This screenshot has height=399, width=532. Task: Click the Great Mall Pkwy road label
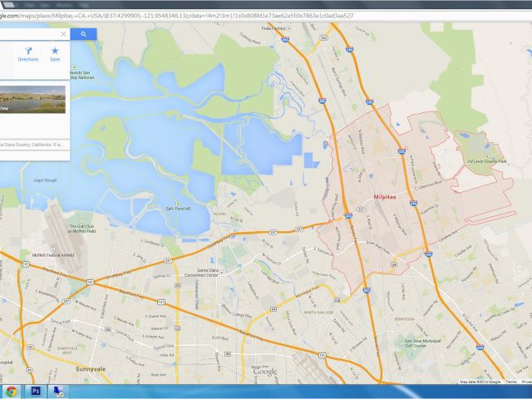point(379,248)
